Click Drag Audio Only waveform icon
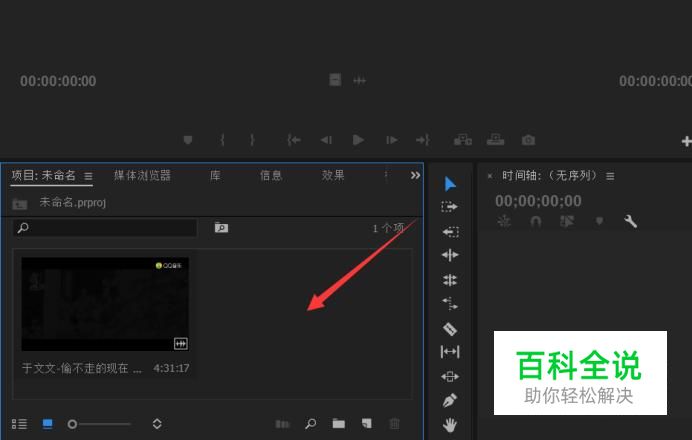Screen dimensions: 692x440 [x=359, y=80]
